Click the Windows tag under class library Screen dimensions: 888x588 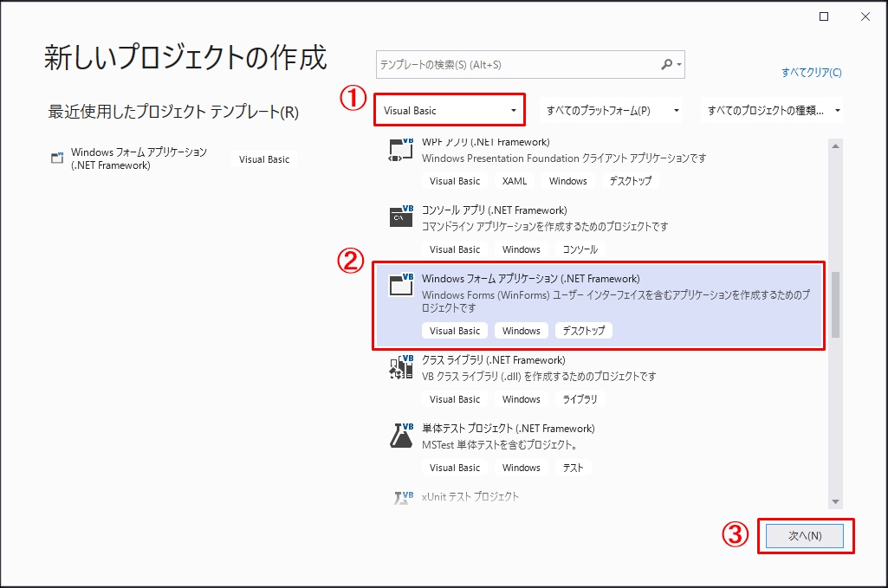[521, 399]
